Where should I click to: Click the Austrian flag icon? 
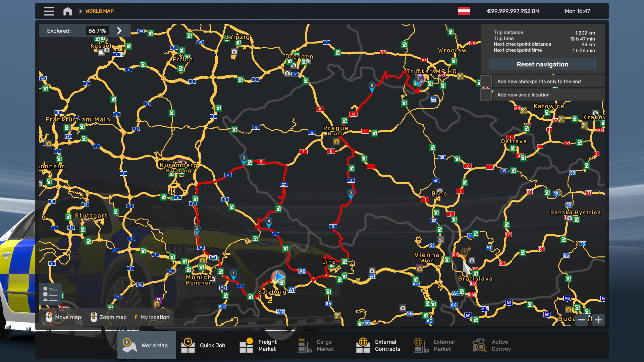pyautogui.click(x=464, y=11)
